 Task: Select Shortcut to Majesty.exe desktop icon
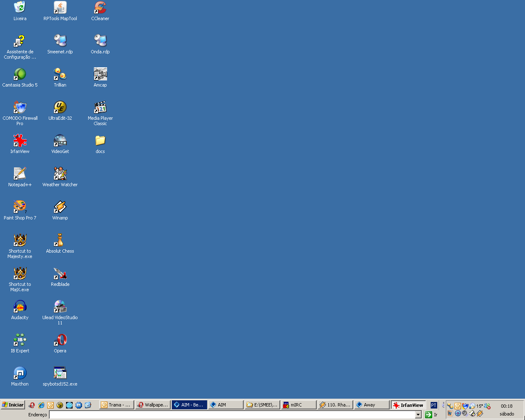pyautogui.click(x=20, y=246)
